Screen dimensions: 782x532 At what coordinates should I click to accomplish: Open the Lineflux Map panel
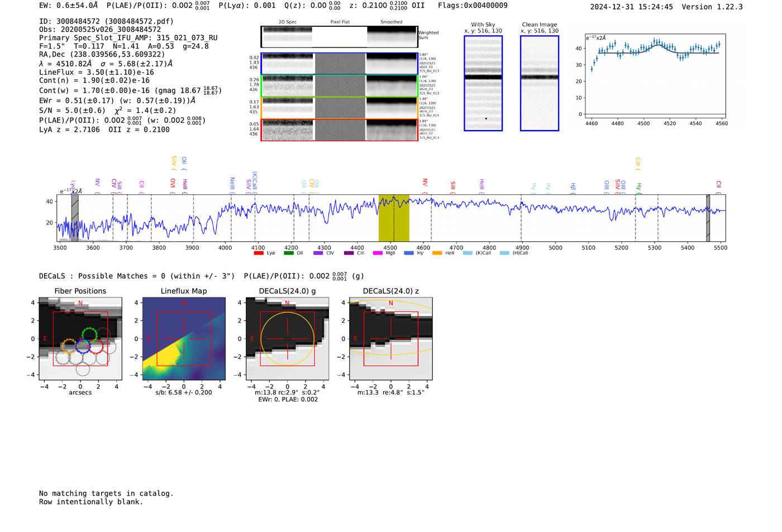[x=184, y=338]
